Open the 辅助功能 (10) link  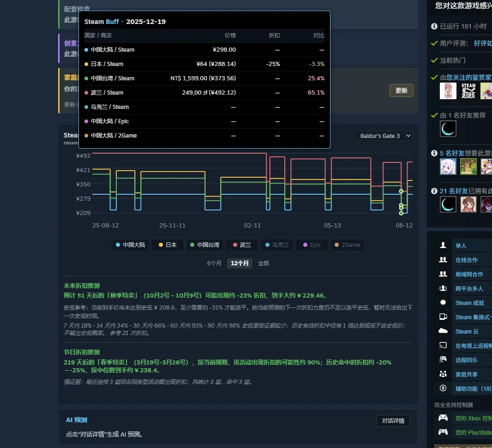tap(473, 388)
